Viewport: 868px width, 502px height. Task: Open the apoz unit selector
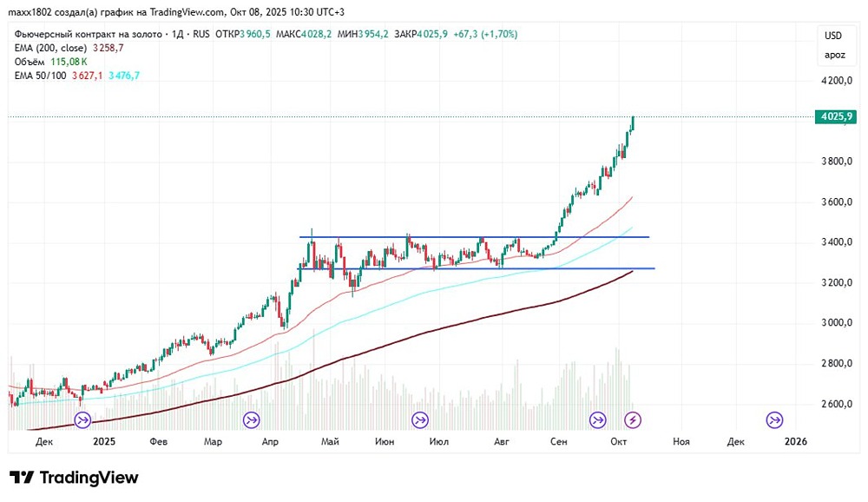click(x=833, y=55)
